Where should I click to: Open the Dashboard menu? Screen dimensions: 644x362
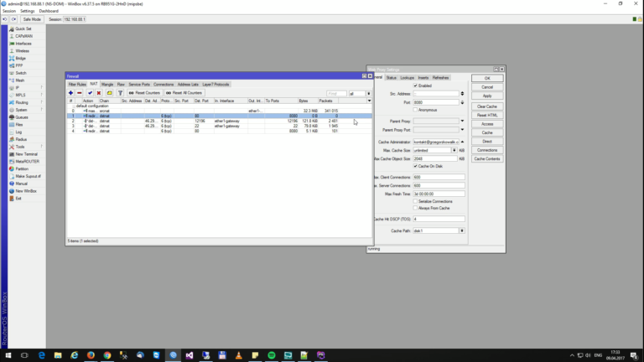[x=49, y=11]
